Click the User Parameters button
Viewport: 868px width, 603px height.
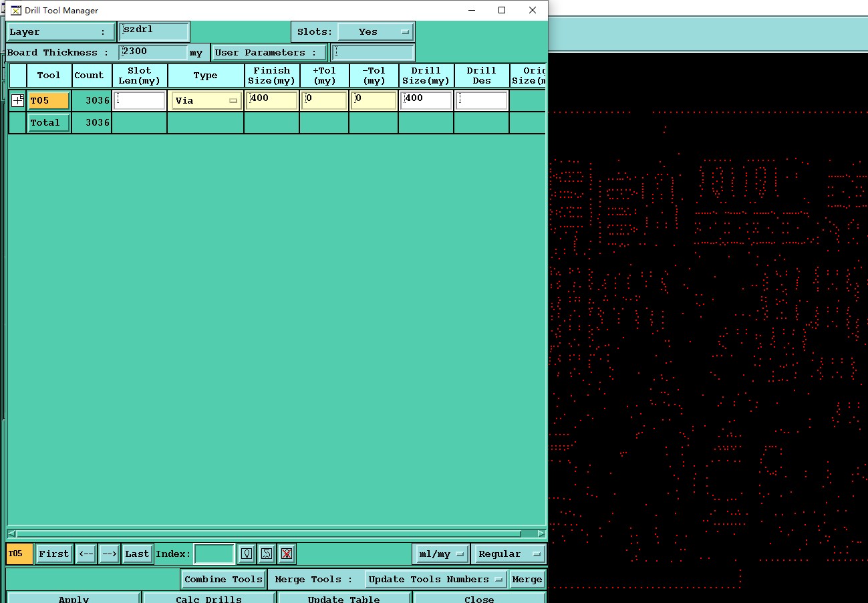pyautogui.click(x=269, y=52)
